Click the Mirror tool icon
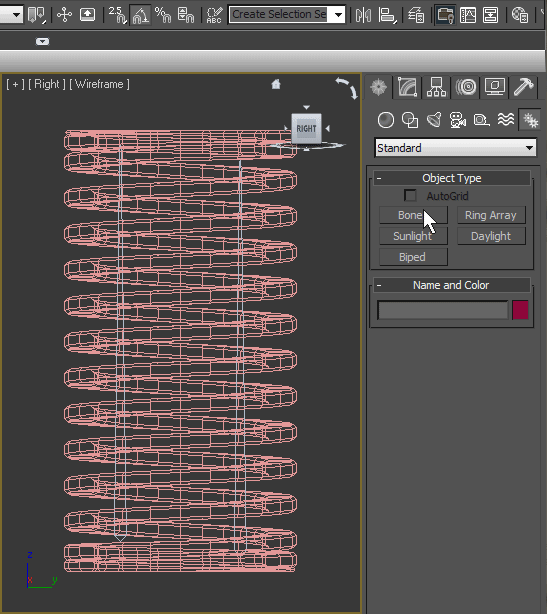The height and width of the screenshot is (614, 547). coord(363,16)
